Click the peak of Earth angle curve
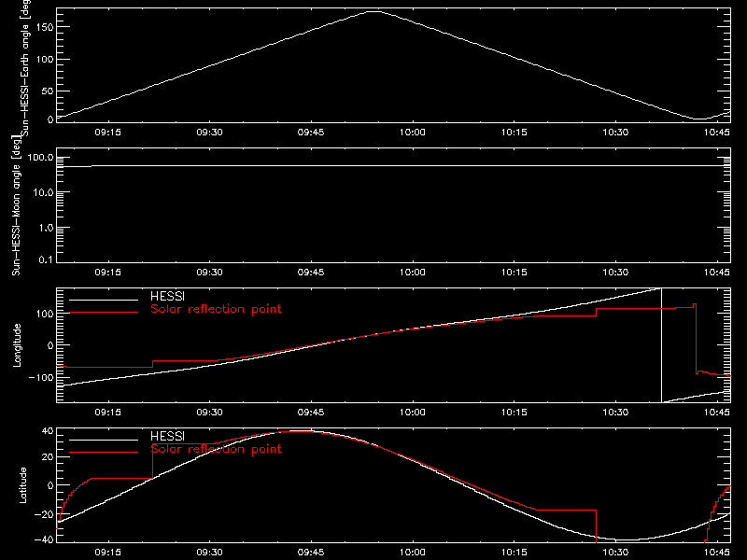 pyautogui.click(x=375, y=11)
